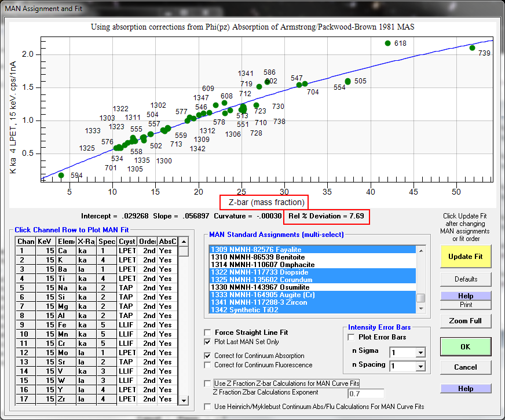
Task: Open the n Spacing dropdown
Action: 420,366
